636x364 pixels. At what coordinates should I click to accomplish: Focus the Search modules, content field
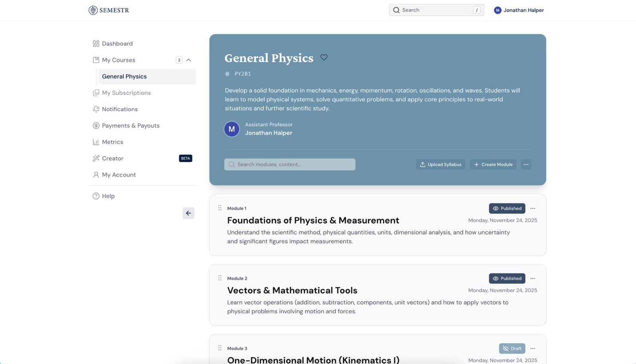(x=290, y=165)
